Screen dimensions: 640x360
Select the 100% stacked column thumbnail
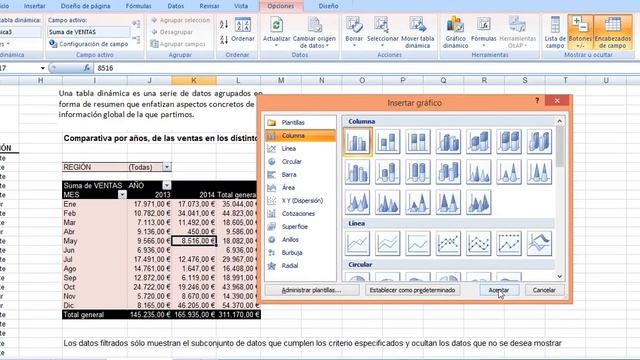418,142
